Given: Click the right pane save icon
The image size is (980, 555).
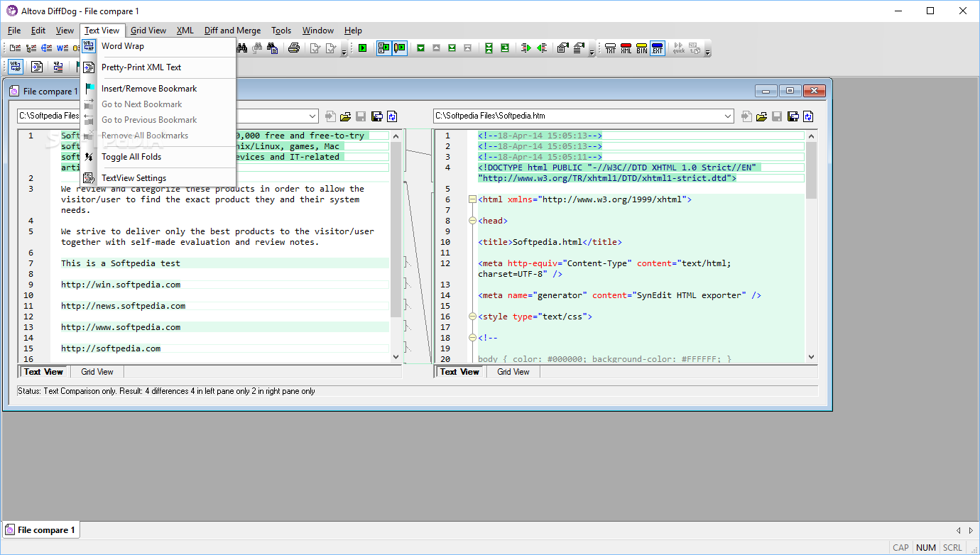Looking at the screenshot, I should (778, 116).
